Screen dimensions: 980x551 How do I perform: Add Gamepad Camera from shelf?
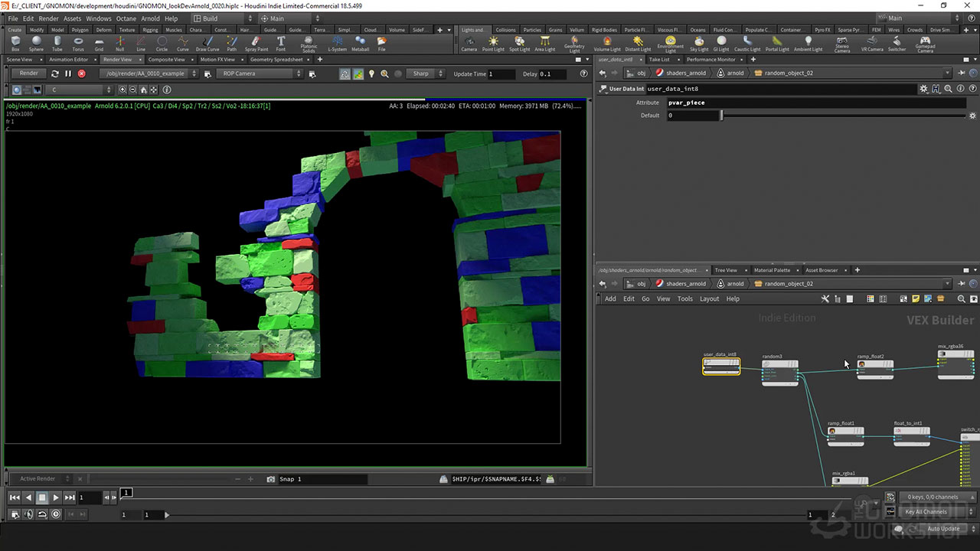click(x=926, y=44)
